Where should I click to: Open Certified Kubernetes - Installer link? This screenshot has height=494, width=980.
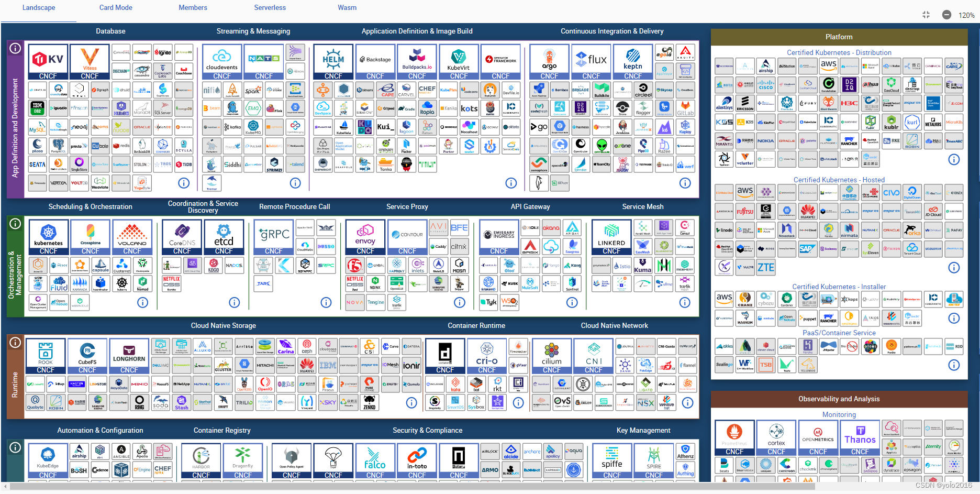pos(839,287)
